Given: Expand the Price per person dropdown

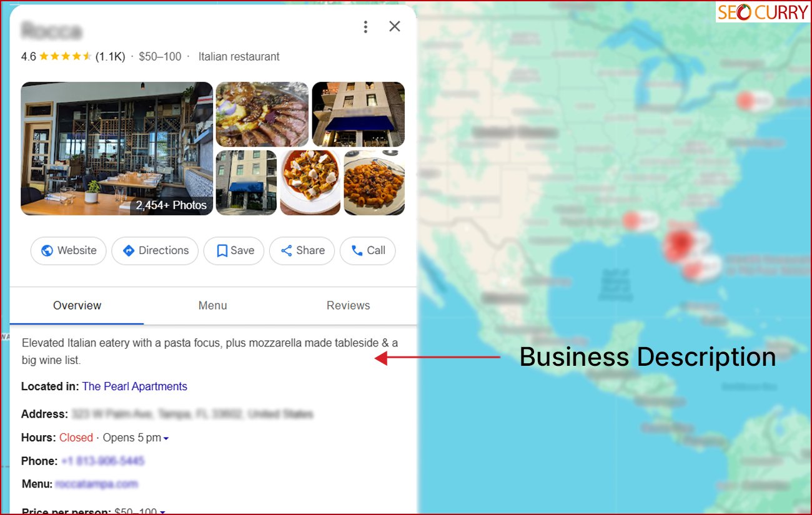Looking at the screenshot, I should coord(162,513).
